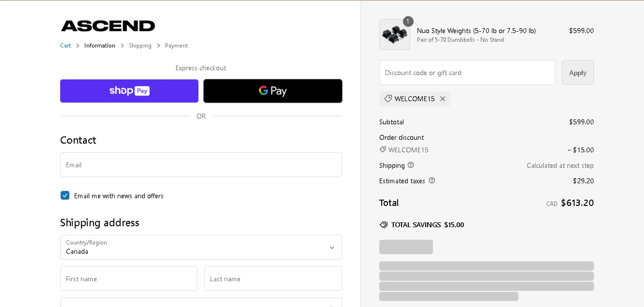This screenshot has height=307, width=644.
Task: Click the Shipping info question mark icon
Action: 411,165
